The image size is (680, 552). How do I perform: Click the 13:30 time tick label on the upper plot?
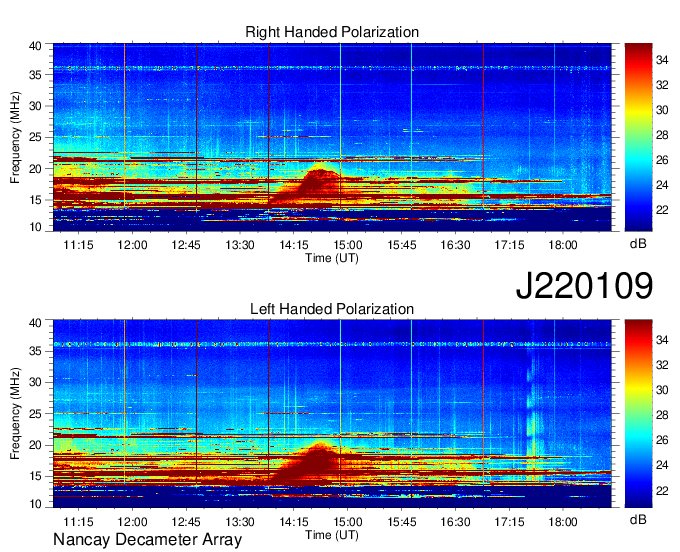pos(240,245)
